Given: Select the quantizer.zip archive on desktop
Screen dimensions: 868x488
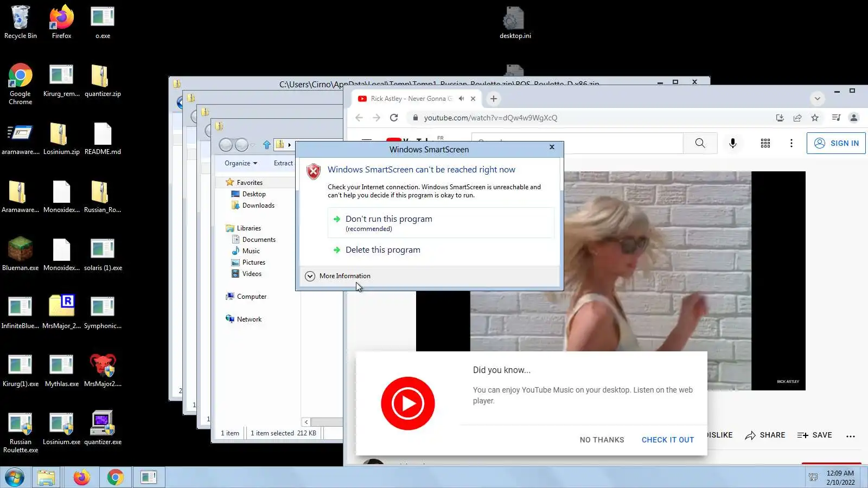Looking at the screenshot, I should (103, 80).
